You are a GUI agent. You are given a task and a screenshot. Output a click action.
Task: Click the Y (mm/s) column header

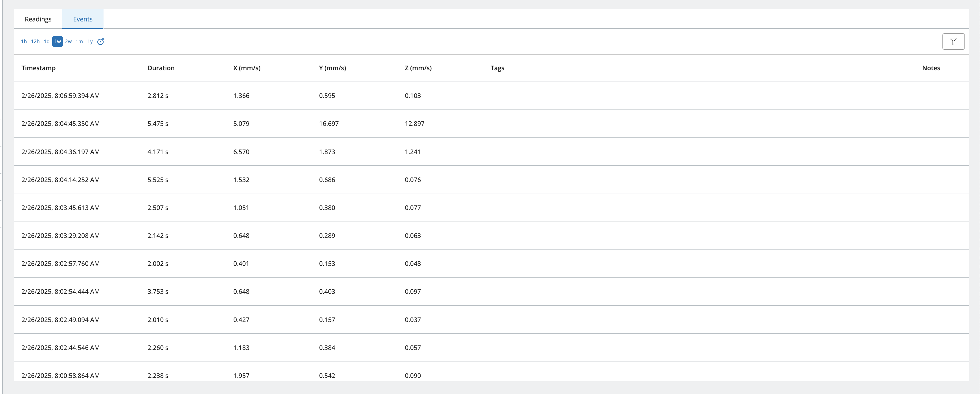pyautogui.click(x=333, y=68)
